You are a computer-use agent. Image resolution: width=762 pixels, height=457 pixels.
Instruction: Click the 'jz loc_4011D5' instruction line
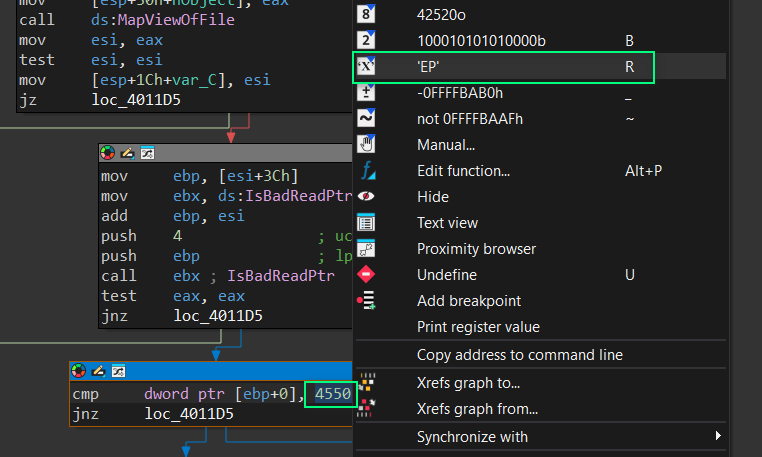100,100
